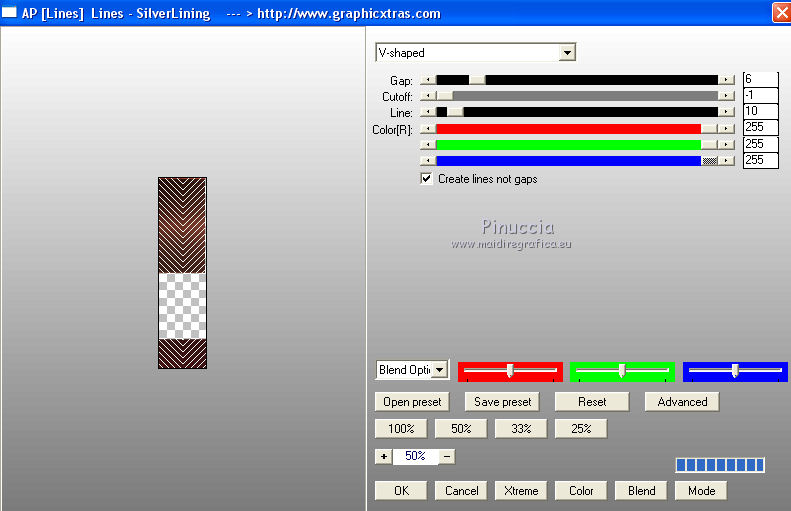Image resolution: width=791 pixels, height=511 pixels.
Task: Click the Cutoff value field showing -1
Action: pyautogui.click(x=761, y=95)
